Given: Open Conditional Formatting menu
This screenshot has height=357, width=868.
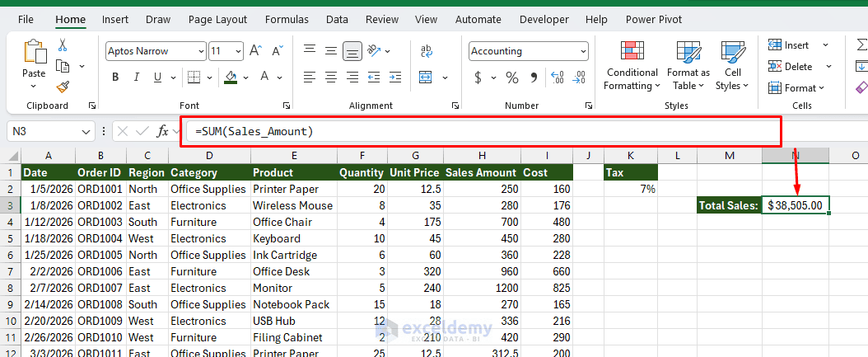Looking at the screenshot, I should click(632, 65).
